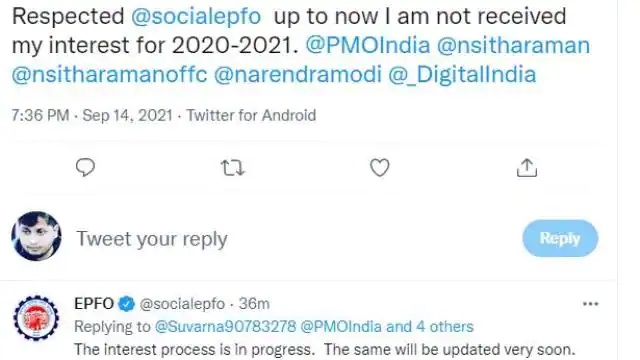Open the share tweet icon
The width and height of the screenshot is (640, 360).
click(527, 167)
